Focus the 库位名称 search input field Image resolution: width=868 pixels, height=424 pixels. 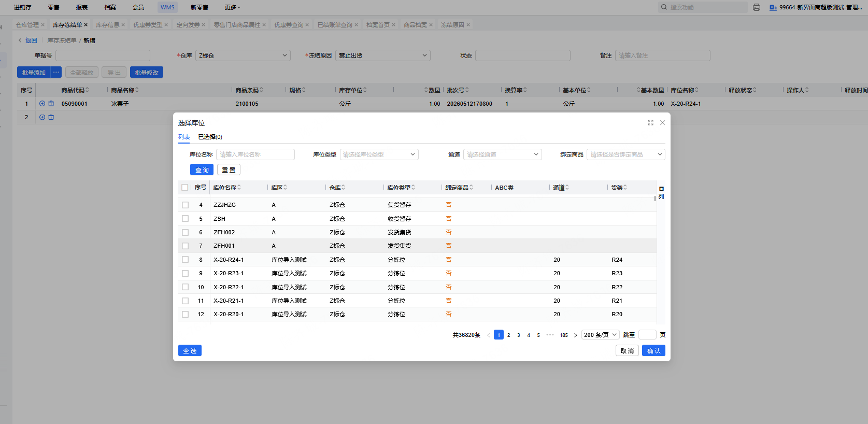tap(255, 154)
